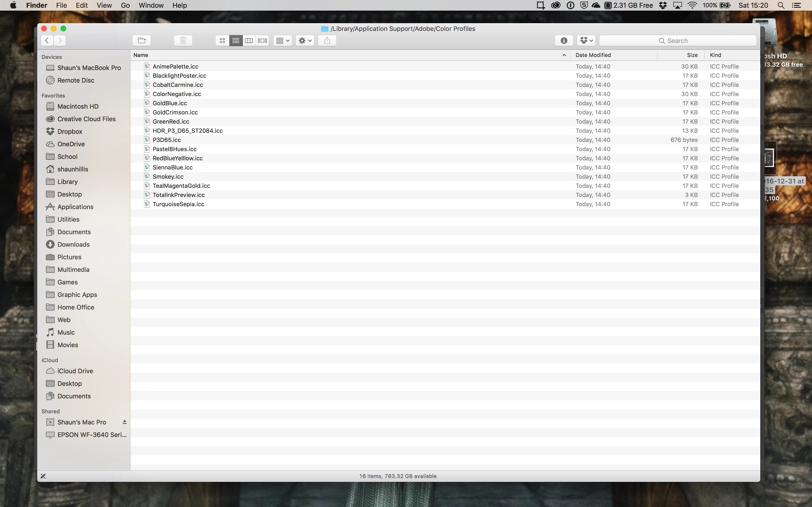This screenshot has height=507, width=812.
Task: Open the View menu
Action: pos(104,5)
